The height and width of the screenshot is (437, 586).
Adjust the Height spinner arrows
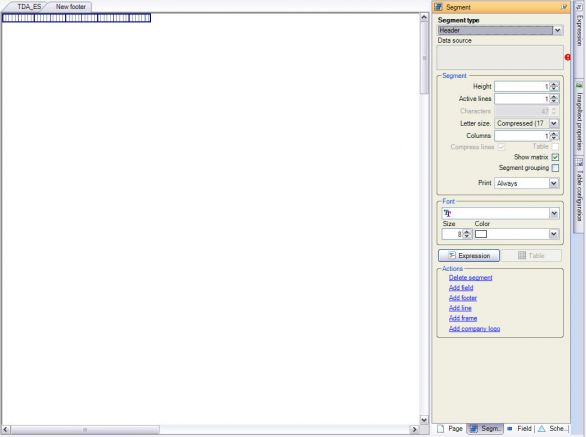(554, 86)
